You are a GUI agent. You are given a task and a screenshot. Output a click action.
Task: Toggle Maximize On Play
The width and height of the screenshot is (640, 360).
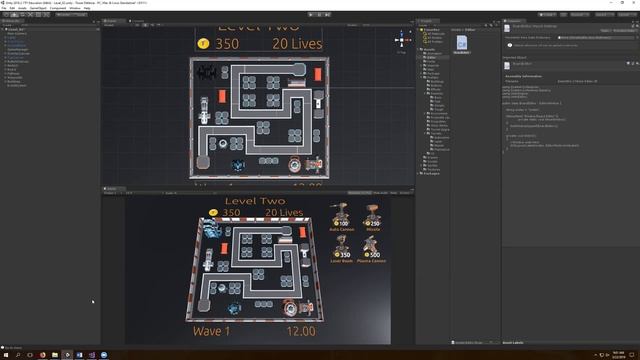pos(360,193)
